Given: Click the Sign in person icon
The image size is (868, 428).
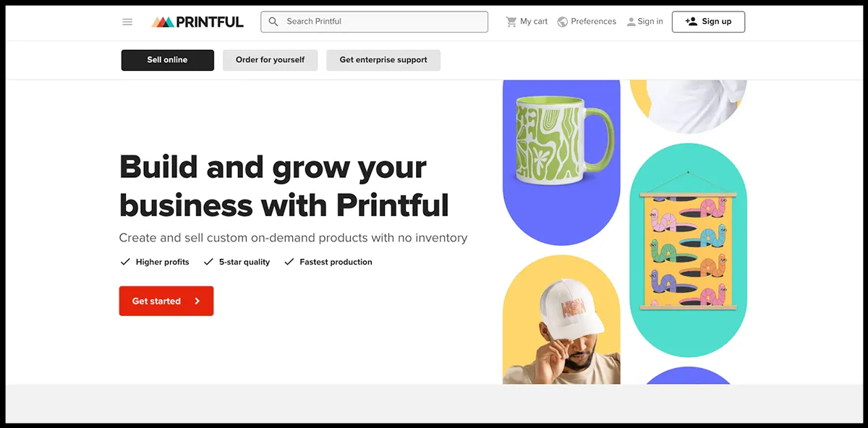Looking at the screenshot, I should [631, 22].
